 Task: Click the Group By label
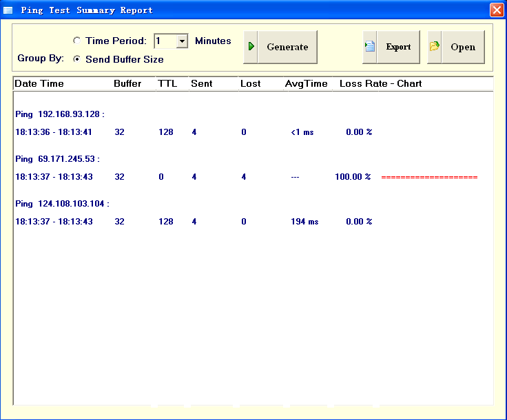point(41,58)
